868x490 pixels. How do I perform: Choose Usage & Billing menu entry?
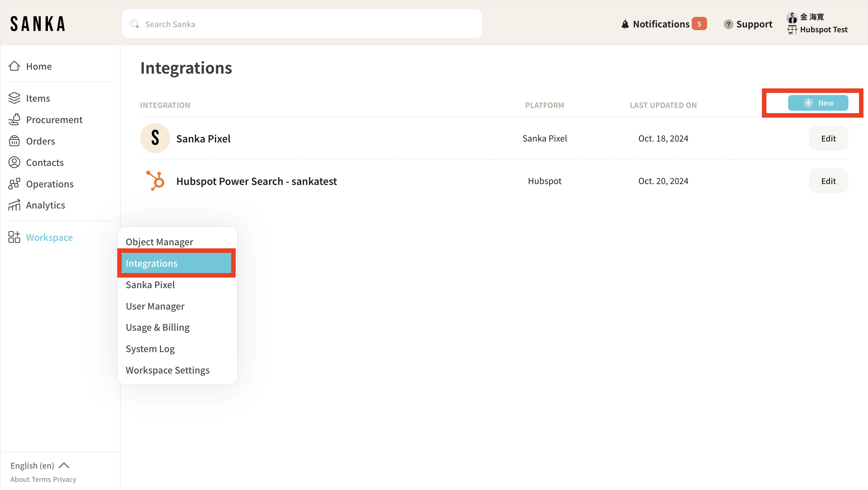click(157, 327)
